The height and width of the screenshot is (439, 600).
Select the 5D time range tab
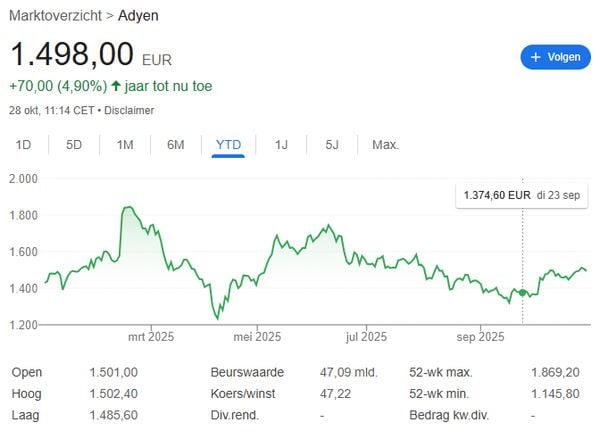click(x=74, y=145)
